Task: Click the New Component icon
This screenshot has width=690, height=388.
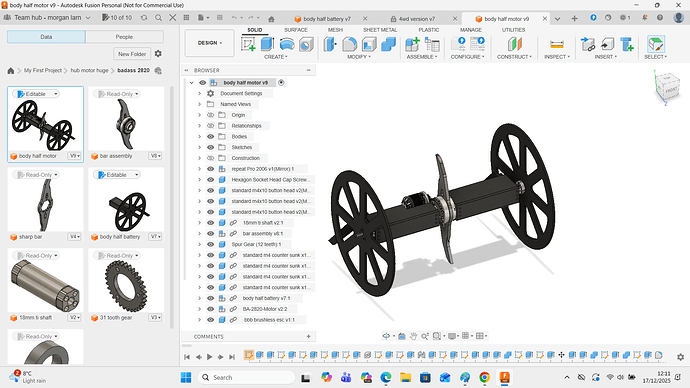Action: 412,44
